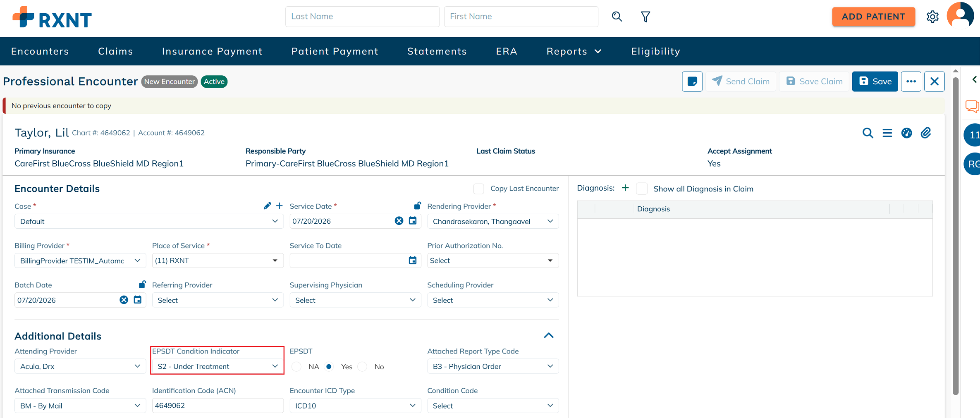Check Copy Last Encounter checkbox
The image size is (980, 418).
coord(478,189)
